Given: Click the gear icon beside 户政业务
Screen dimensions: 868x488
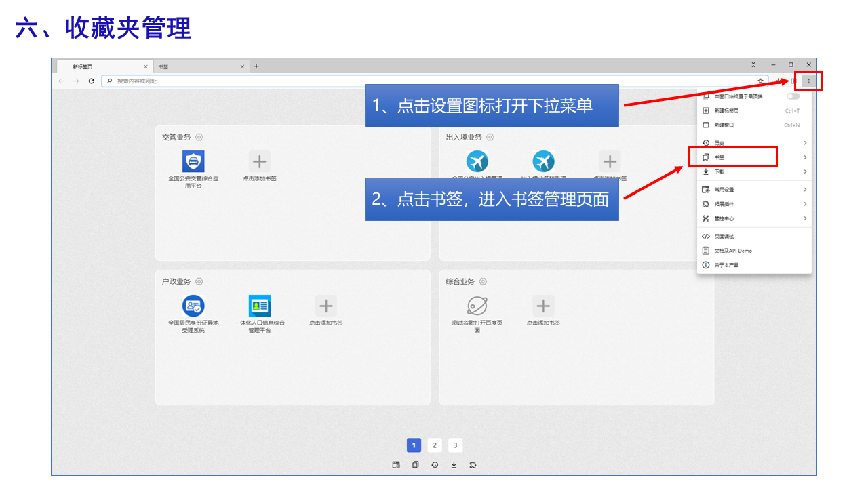Looking at the screenshot, I should pos(199,281).
